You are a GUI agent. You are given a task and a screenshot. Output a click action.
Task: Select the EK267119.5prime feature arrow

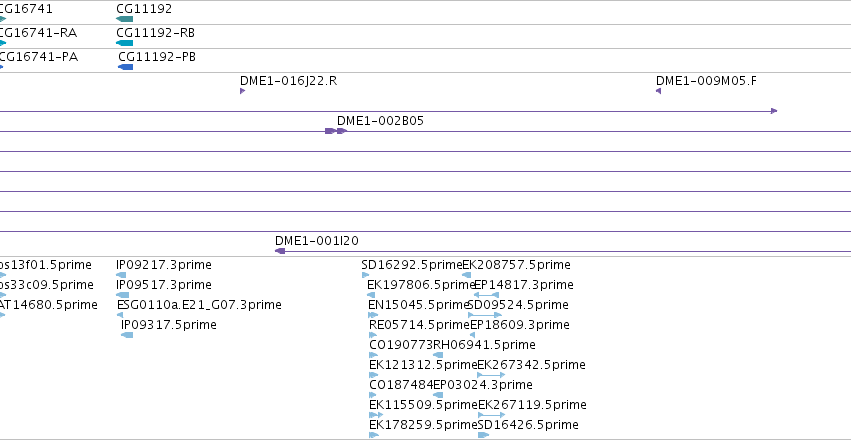pyautogui.click(x=491, y=415)
